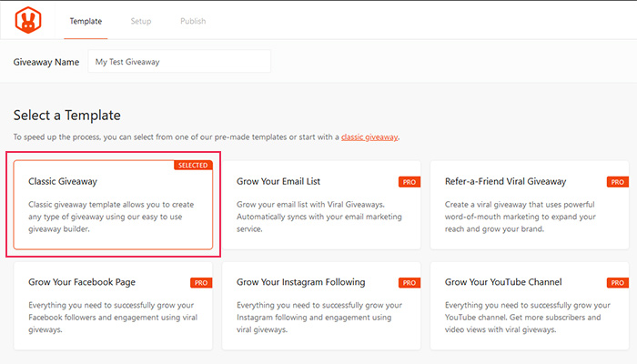Click the PRO badge on Refer-a-Friend Viral Giveaway
637x364 pixels.
click(x=618, y=182)
